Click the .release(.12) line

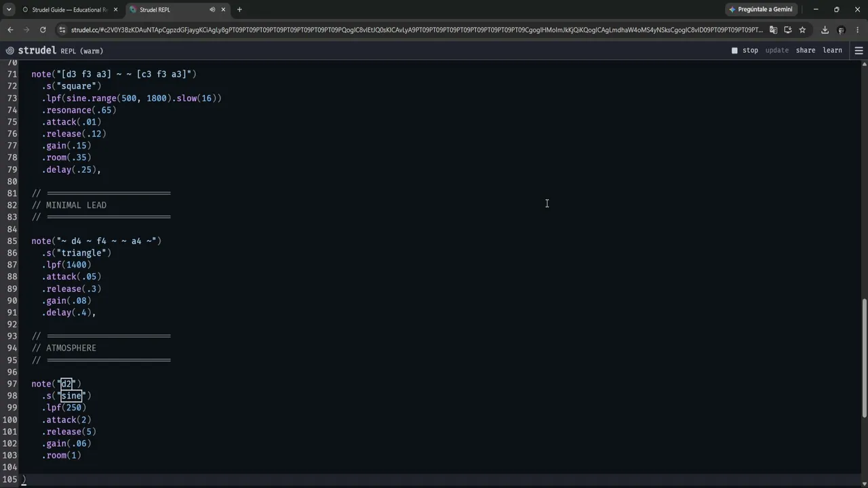point(74,134)
